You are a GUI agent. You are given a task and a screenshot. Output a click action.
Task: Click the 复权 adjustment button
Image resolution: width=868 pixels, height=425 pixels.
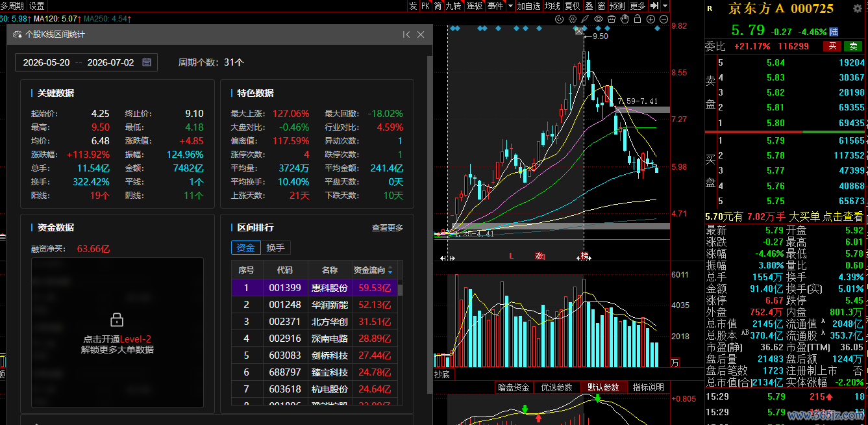572,6
